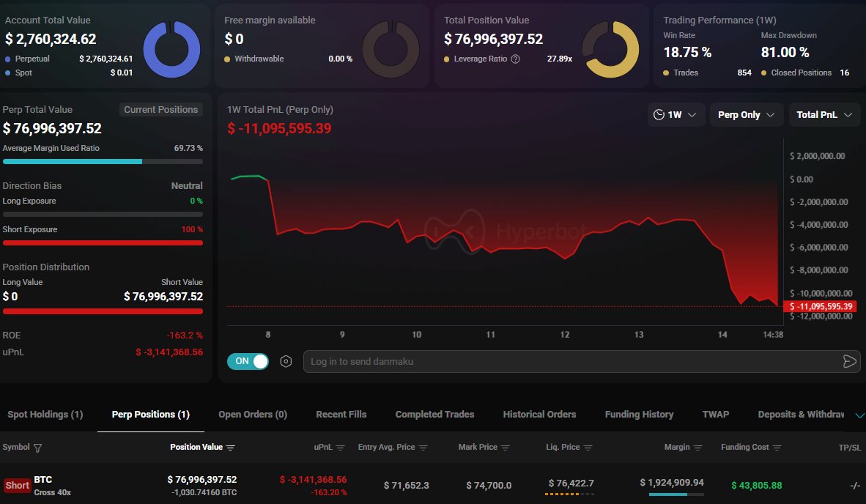The height and width of the screenshot is (504, 866).
Task: Open the Open Orders (0) tab
Action: (x=253, y=415)
